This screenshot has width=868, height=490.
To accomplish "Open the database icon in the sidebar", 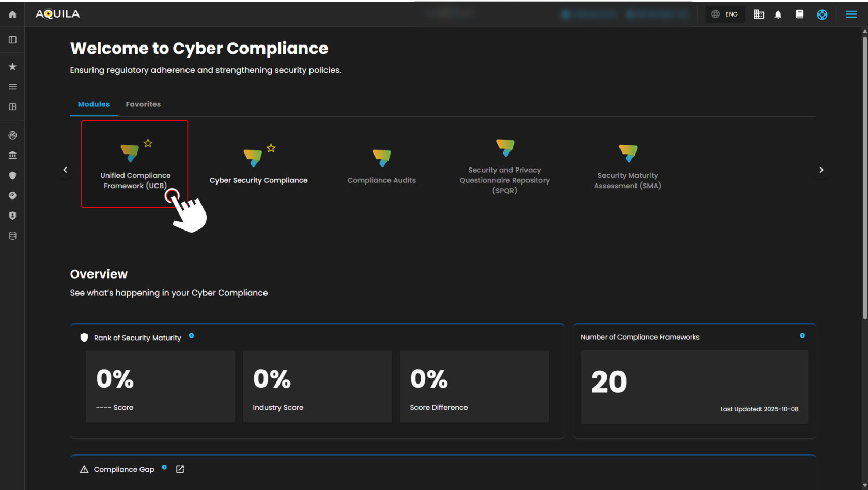I will pos(12,236).
